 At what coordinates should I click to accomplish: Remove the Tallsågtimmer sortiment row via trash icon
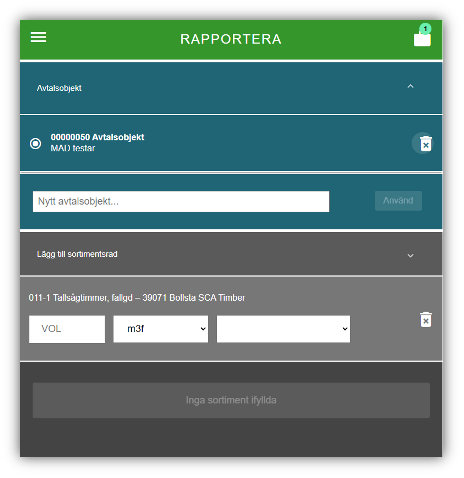pyautogui.click(x=425, y=320)
